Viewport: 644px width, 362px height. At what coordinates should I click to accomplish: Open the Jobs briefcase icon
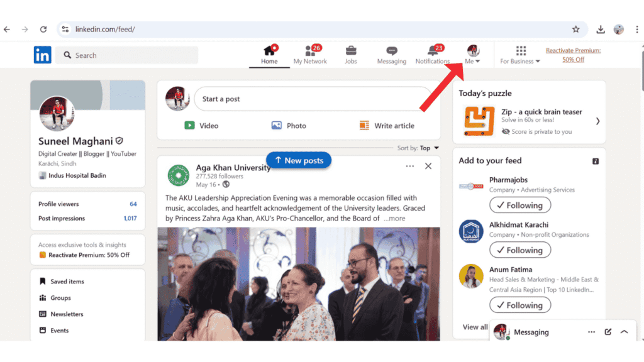pos(351,52)
